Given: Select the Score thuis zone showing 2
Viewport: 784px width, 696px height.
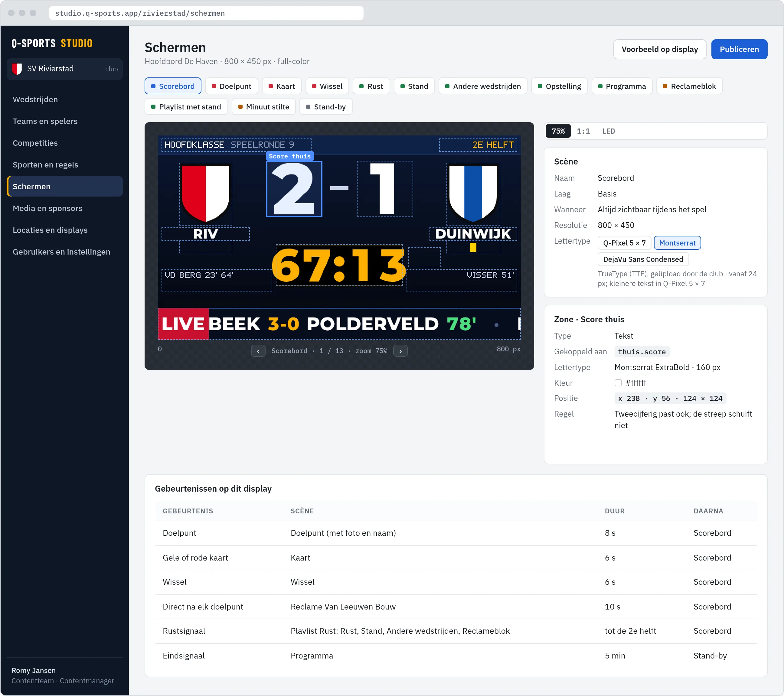Looking at the screenshot, I should [294, 189].
